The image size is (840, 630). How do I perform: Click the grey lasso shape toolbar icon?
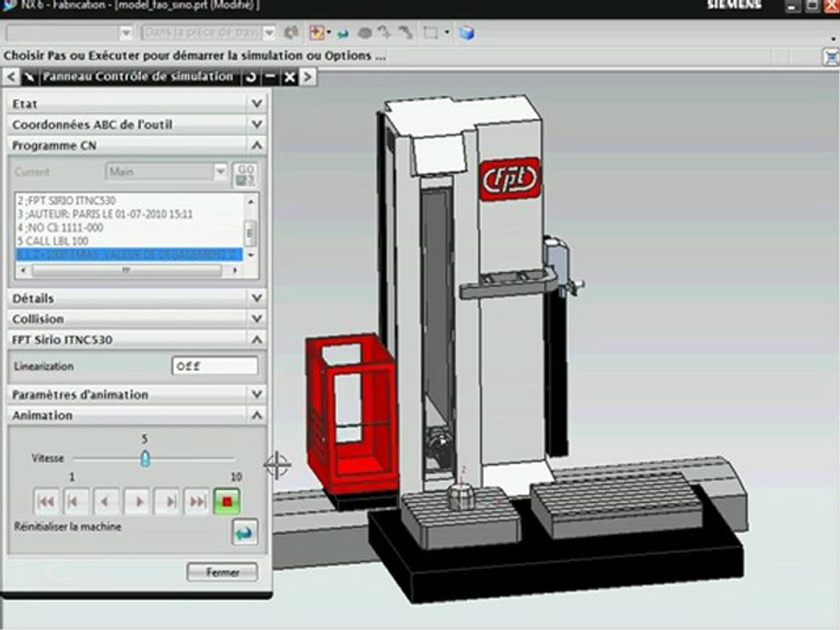(x=364, y=33)
